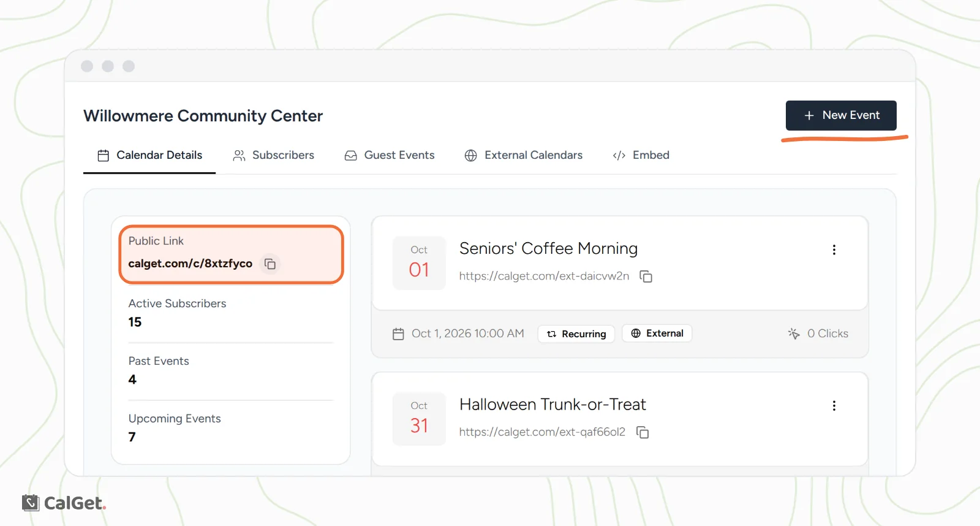
Task: Click the Oct 1, 2026 10:00 AM date text
Action: tap(468, 334)
